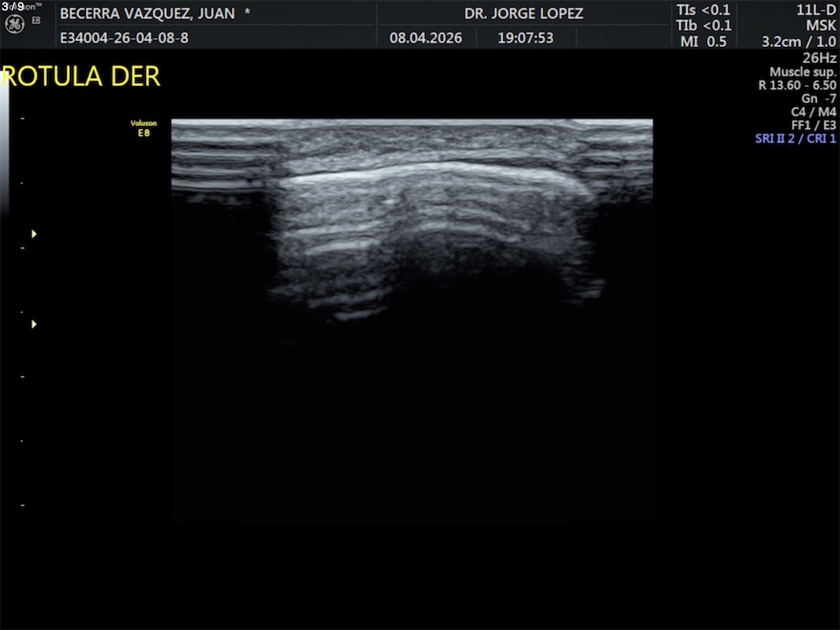
Task: Click the exam date 08.04.2026
Action: (x=426, y=38)
